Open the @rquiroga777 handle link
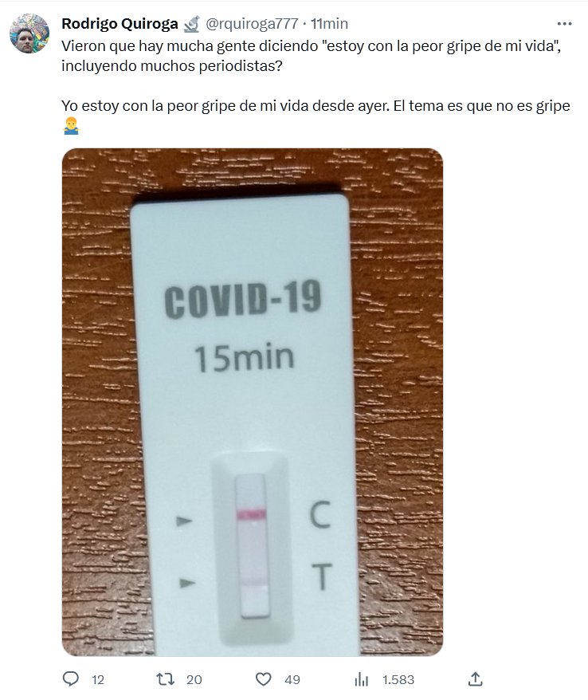This screenshot has height=700, width=588. [x=252, y=24]
